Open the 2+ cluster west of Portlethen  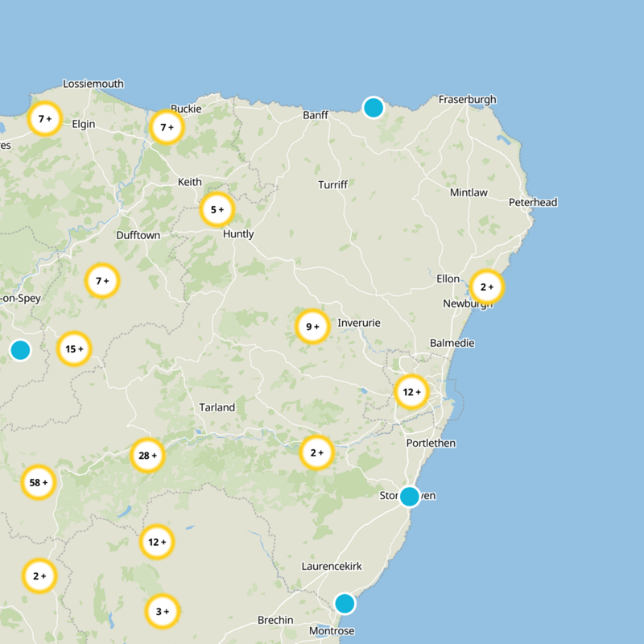point(316,452)
